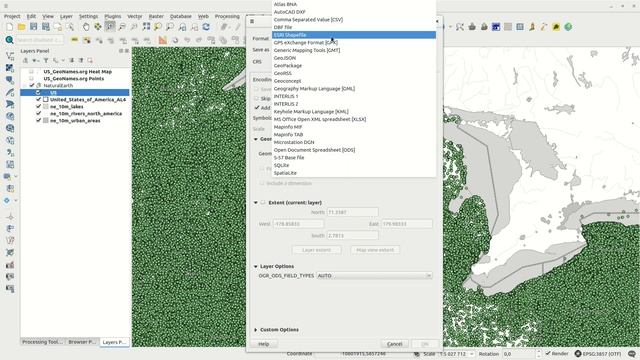Image resolution: width=640 pixels, height=360 pixels.
Task: Toggle visibility of NaturalEarth group
Action: (32, 85)
